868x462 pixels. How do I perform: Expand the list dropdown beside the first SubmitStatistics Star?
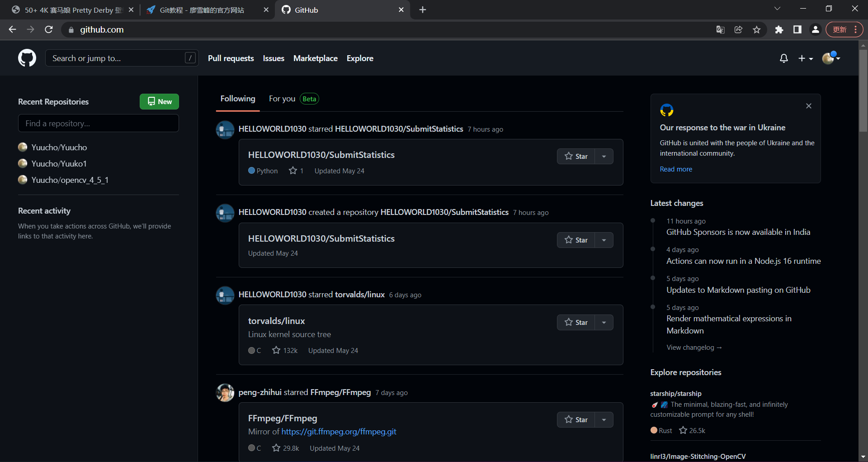click(604, 156)
